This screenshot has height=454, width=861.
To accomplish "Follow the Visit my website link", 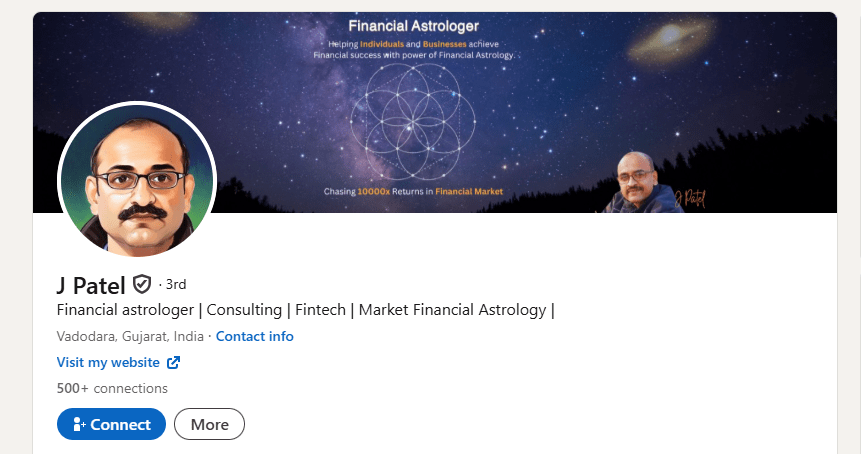I will (108, 362).
